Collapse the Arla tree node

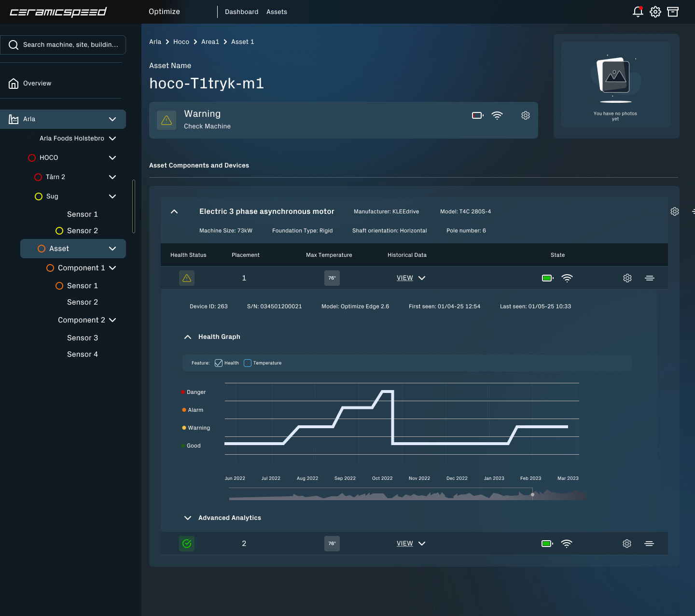[112, 119]
